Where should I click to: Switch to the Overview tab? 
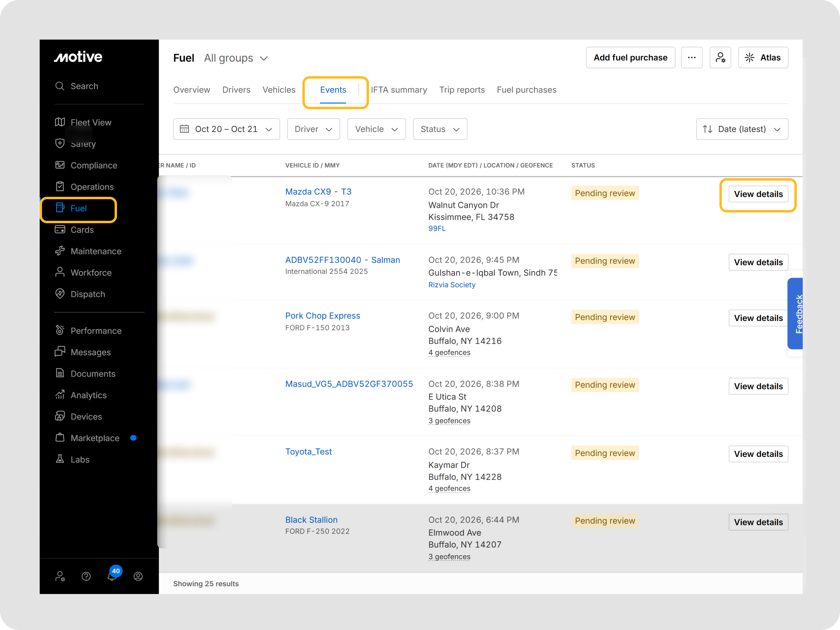191,90
